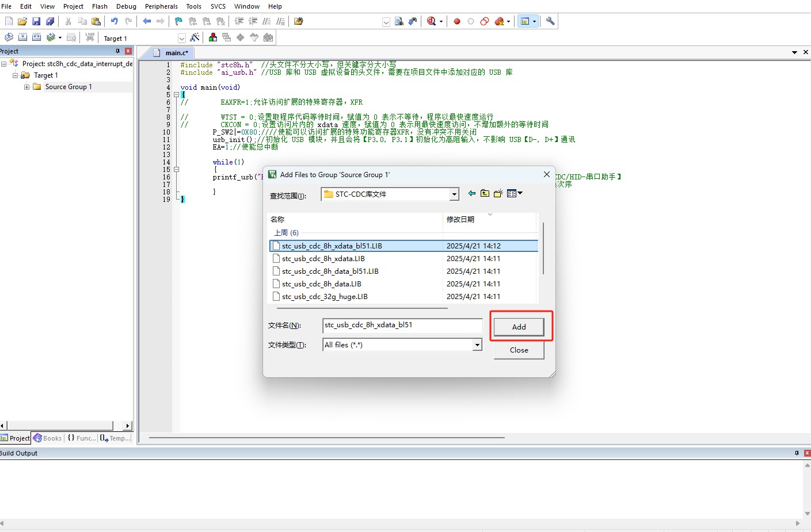Start debug session with magnifier d icon

click(432, 21)
